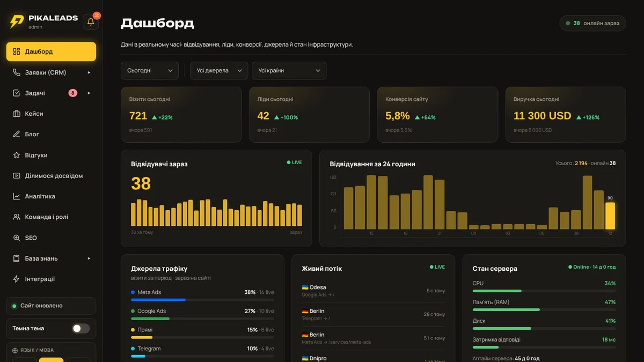Click the Конверсія сайту stat card
The height and width of the screenshot is (362, 644).
437,115
